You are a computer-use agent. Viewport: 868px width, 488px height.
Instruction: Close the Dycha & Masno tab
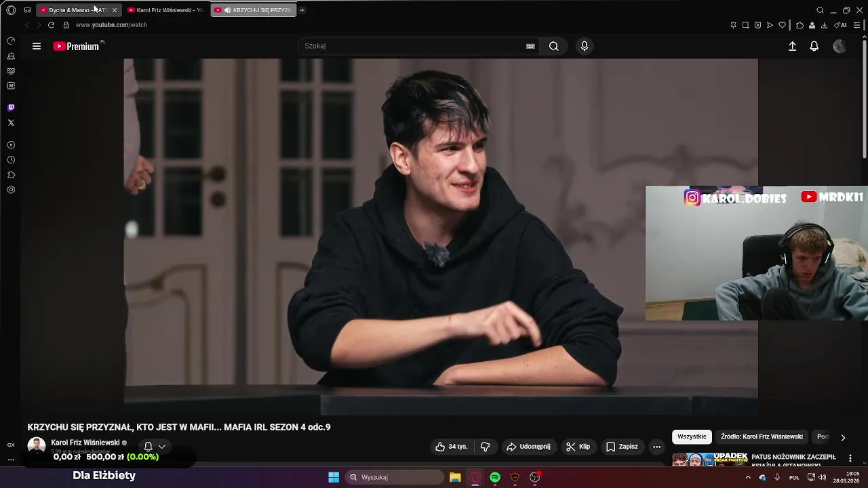pyautogui.click(x=114, y=10)
